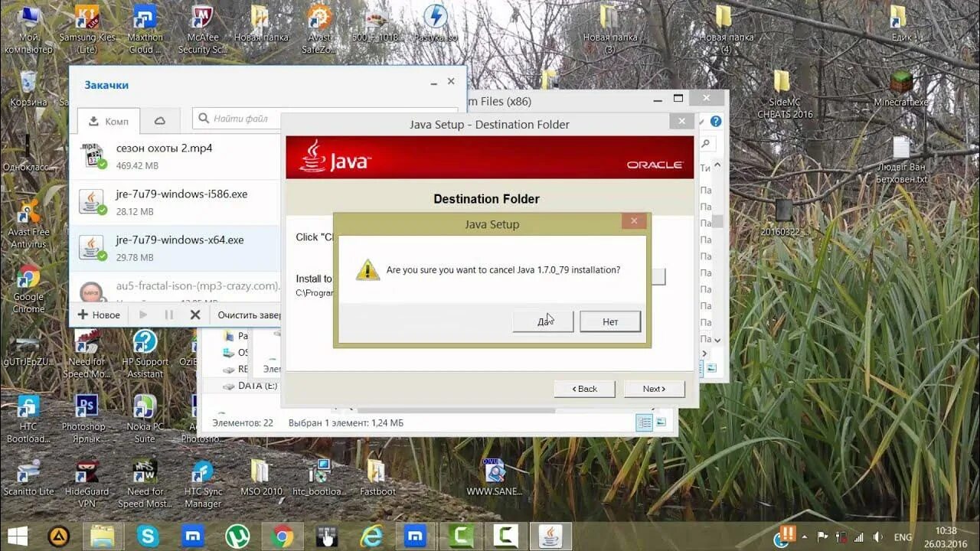The width and height of the screenshot is (980, 551).
Task: Switch to the Комп tab in Закачки
Action: coord(109,121)
